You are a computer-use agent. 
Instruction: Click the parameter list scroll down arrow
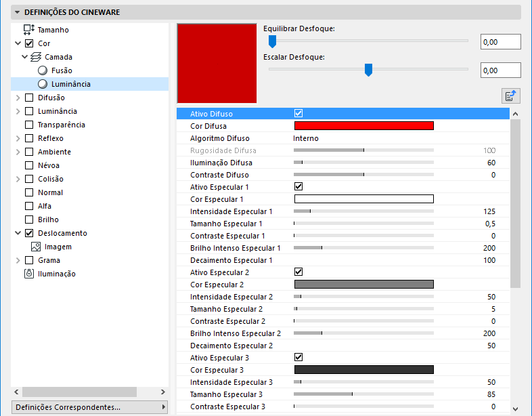click(x=515, y=409)
